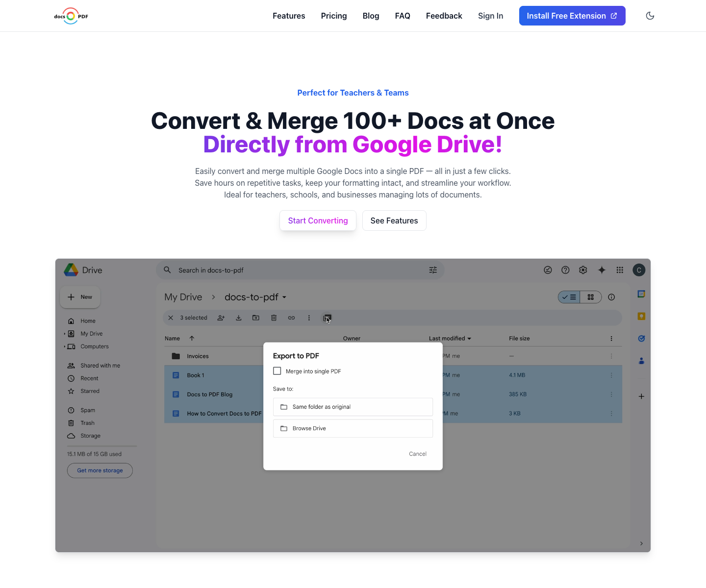Click the share person-add icon
The height and width of the screenshot is (588, 706).
[x=221, y=318]
